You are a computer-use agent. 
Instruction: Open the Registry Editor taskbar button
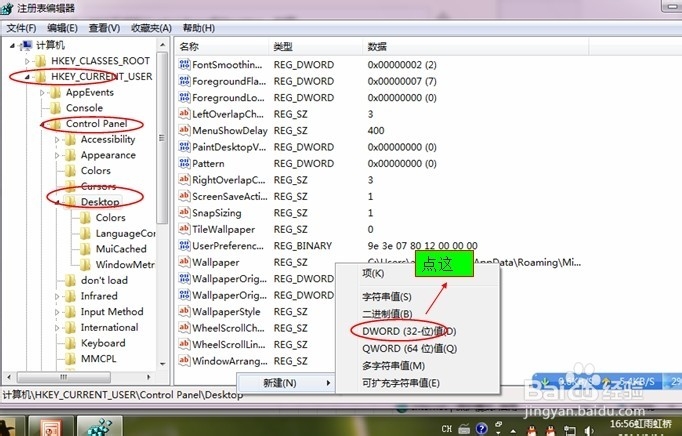click(x=100, y=426)
